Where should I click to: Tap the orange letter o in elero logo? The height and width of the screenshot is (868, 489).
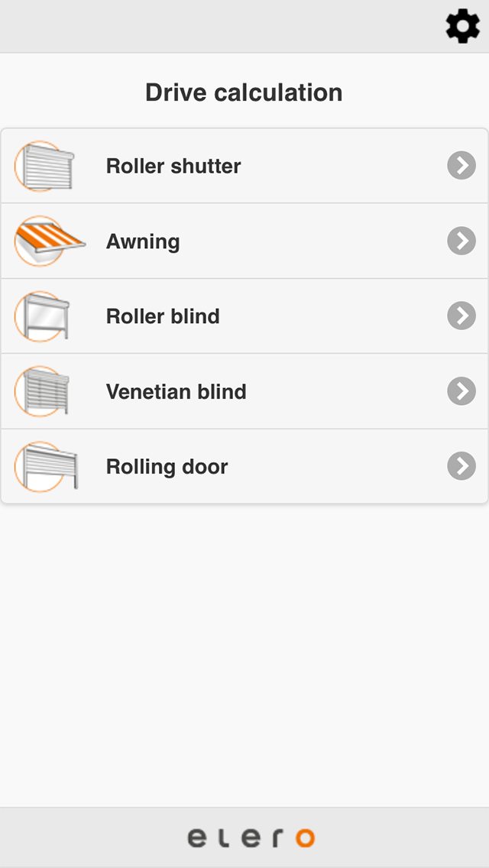click(x=305, y=838)
